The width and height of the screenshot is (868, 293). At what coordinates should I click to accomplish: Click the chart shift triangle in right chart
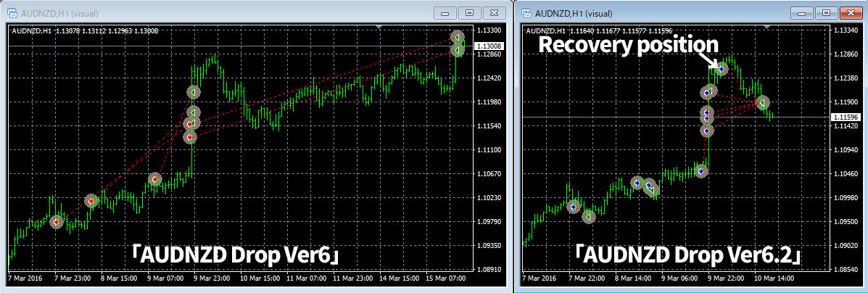point(766,27)
